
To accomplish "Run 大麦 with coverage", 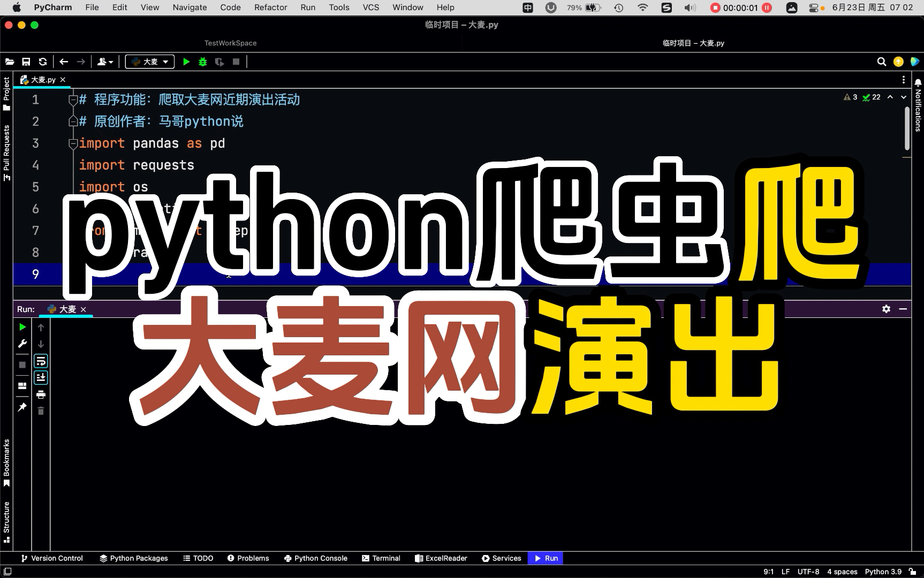I will (x=219, y=62).
